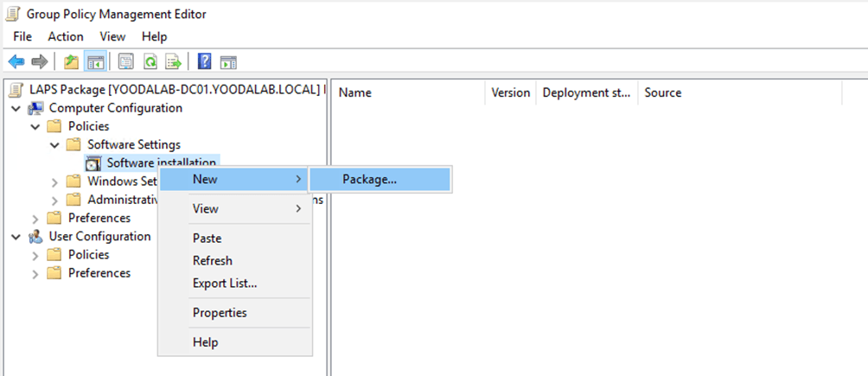Toggle Show/Hide Action Pane toolbar icon
868x376 pixels.
point(228,61)
